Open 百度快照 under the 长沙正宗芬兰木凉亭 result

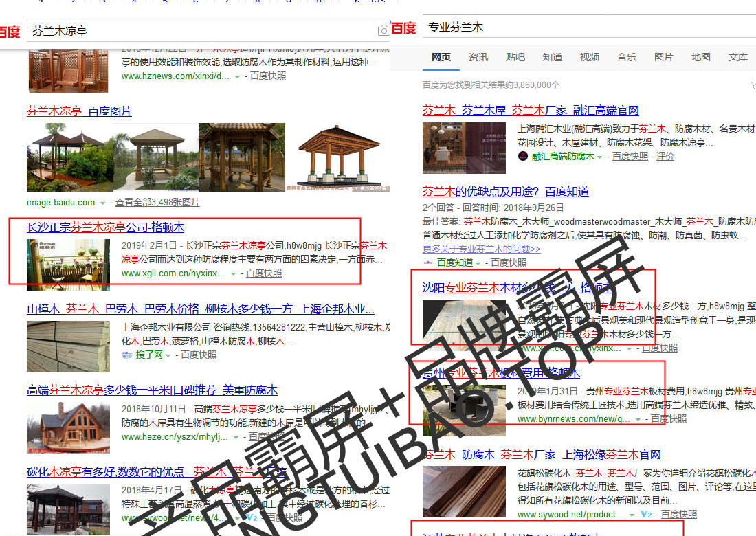coord(264,273)
